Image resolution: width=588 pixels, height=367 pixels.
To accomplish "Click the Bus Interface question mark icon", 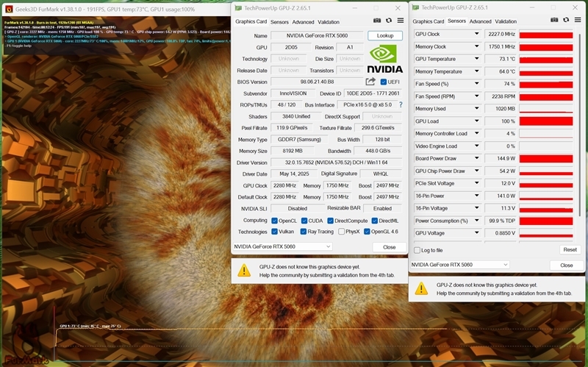I will tap(401, 104).
